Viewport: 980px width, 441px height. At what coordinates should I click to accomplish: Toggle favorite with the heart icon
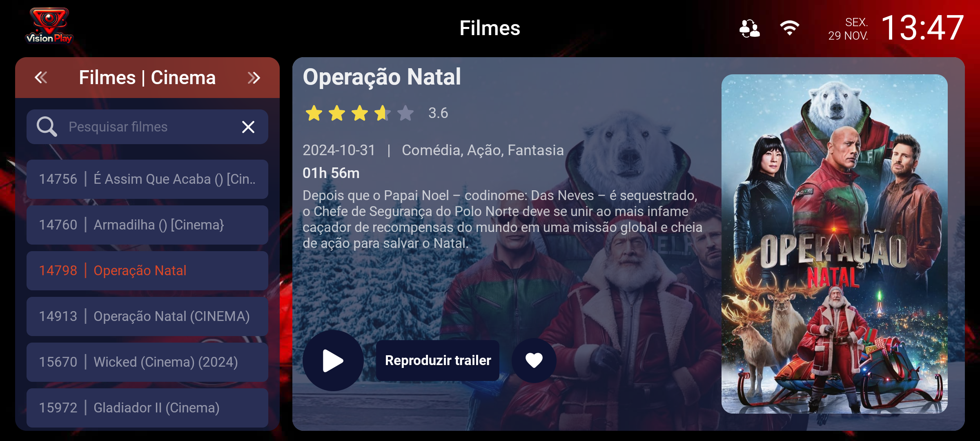click(534, 360)
